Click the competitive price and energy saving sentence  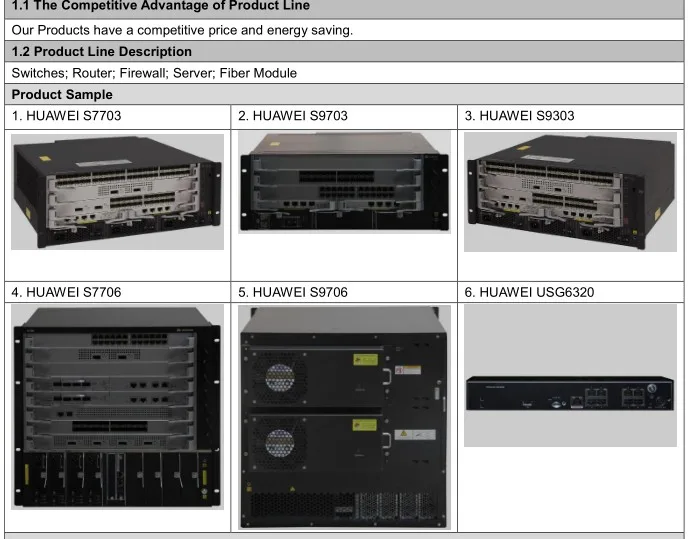182,30
